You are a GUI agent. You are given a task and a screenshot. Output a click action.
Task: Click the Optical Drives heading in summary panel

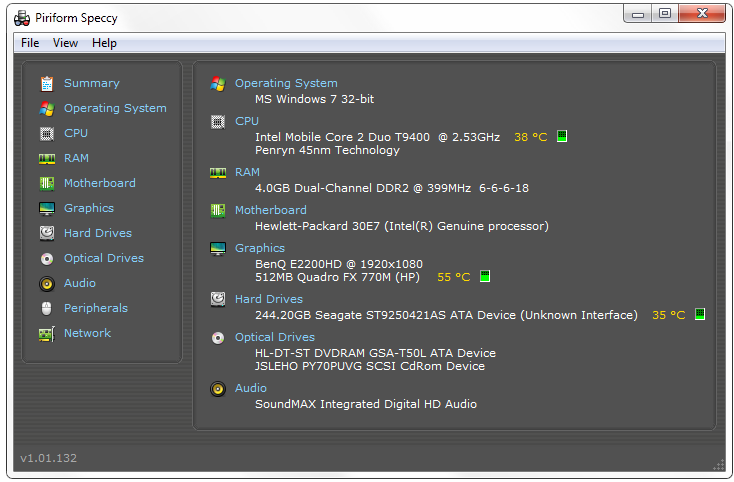275,337
